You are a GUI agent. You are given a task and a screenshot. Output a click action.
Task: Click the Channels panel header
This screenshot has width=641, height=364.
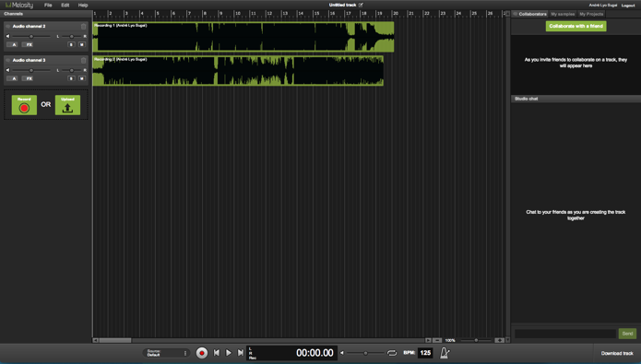point(46,14)
